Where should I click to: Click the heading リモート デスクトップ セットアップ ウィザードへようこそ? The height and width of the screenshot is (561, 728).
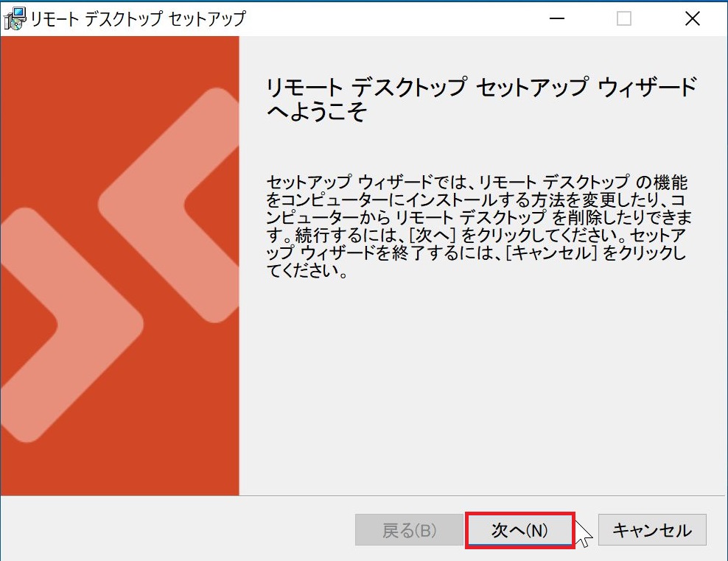pos(481,99)
